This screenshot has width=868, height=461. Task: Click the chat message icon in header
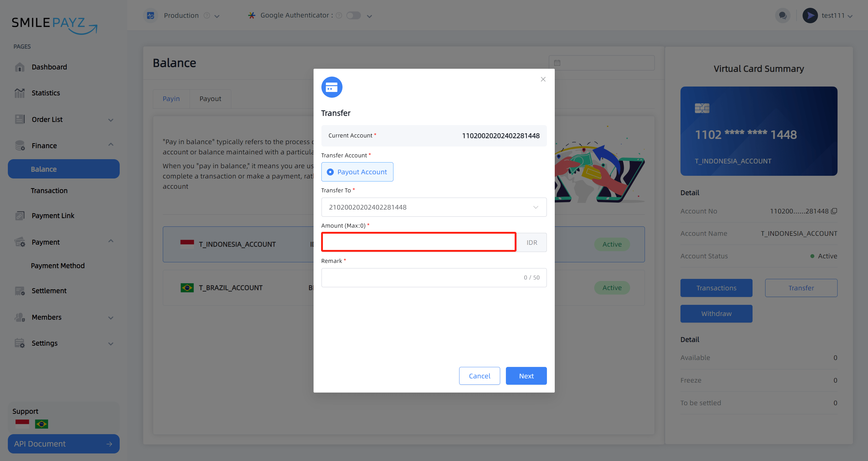click(782, 15)
